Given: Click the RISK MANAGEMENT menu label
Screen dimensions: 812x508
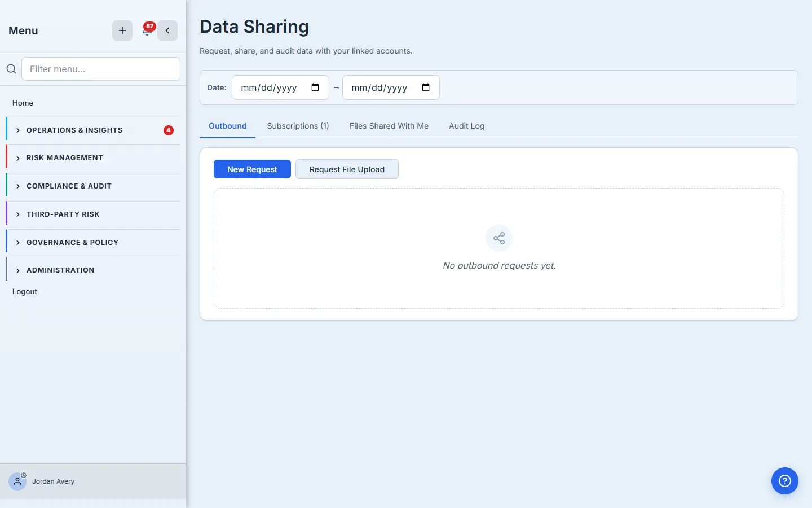Looking at the screenshot, I should 65,158.
